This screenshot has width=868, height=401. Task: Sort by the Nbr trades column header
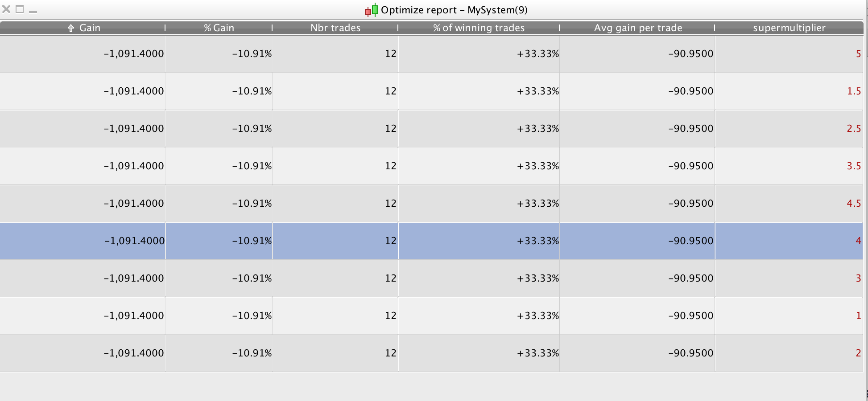coord(335,28)
